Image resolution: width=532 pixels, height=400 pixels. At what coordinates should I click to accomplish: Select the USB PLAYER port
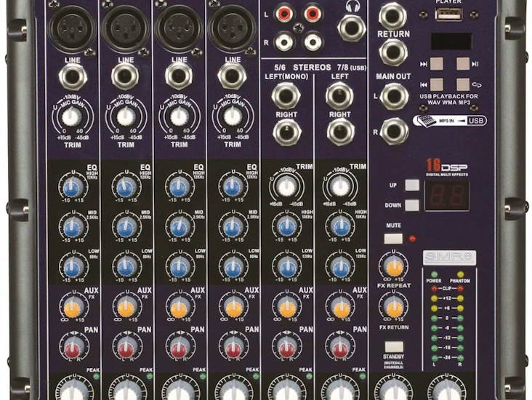click(448, 14)
